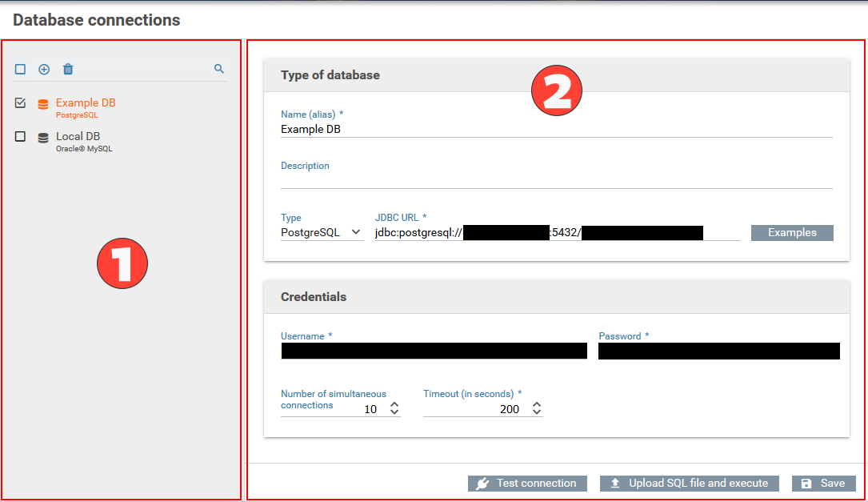This screenshot has width=868, height=502.
Task: Click the Examples button
Action: coord(792,232)
